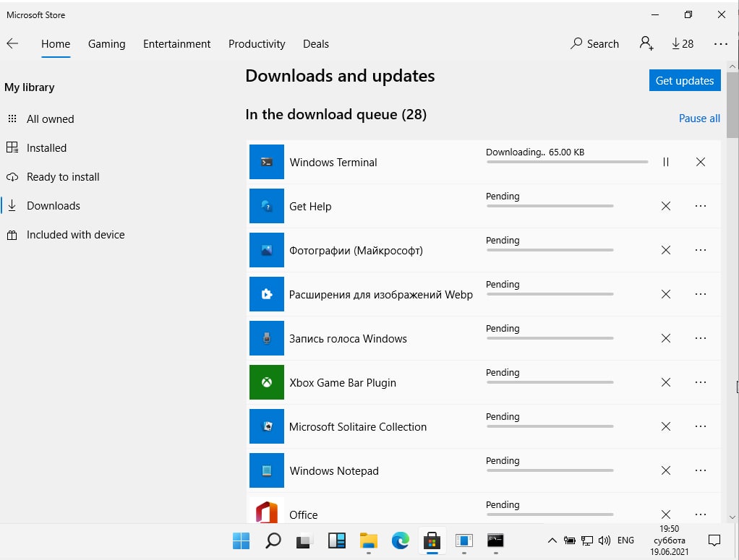Viewport: 739px width, 560px height.
Task: Open more options for Xbox Game Bar Plugin
Action: point(701,382)
